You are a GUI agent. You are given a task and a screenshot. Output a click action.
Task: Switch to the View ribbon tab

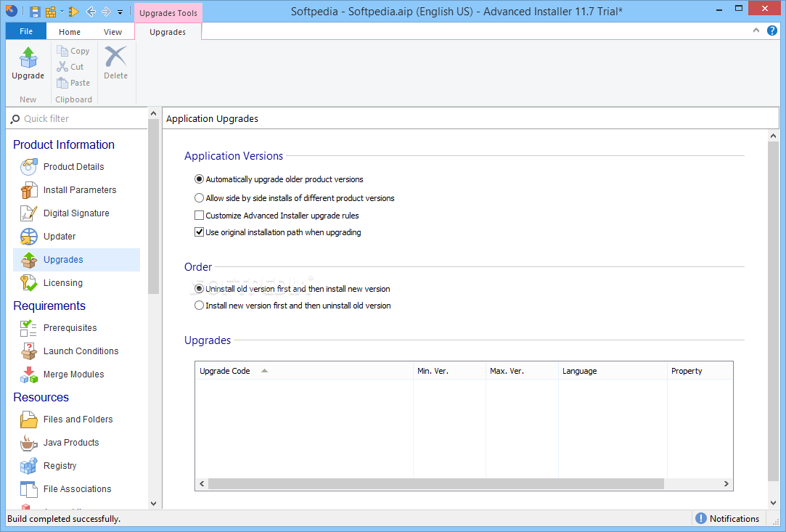click(x=112, y=32)
